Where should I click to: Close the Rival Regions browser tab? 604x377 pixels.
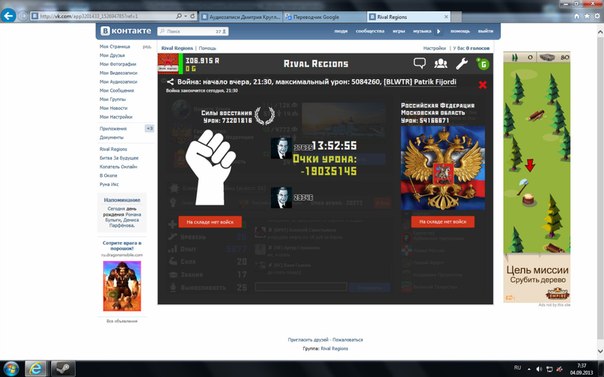point(446,17)
